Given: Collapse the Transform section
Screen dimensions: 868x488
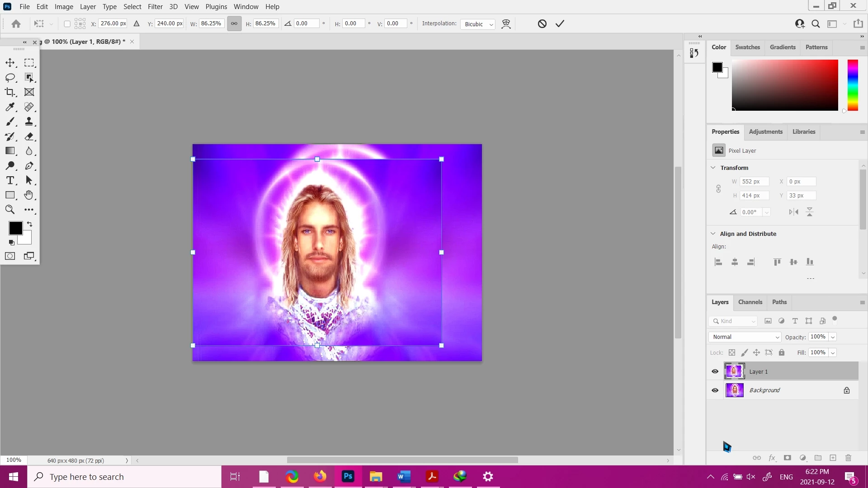Looking at the screenshot, I should [713, 168].
